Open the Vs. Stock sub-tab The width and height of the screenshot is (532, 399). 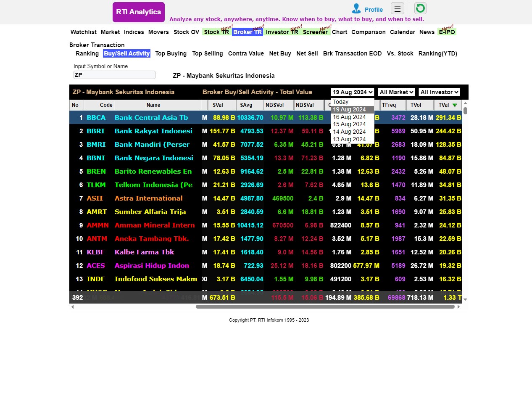(x=400, y=53)
